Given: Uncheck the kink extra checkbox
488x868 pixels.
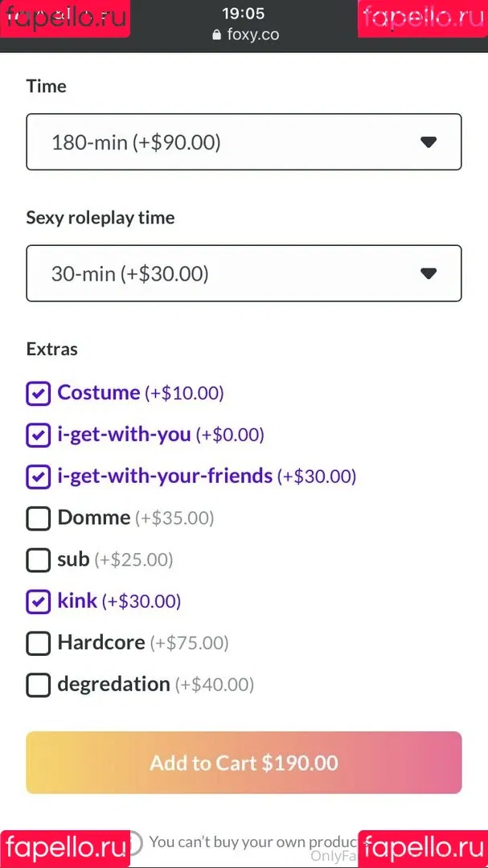Looking at the screenshot, I should [39, 602].
